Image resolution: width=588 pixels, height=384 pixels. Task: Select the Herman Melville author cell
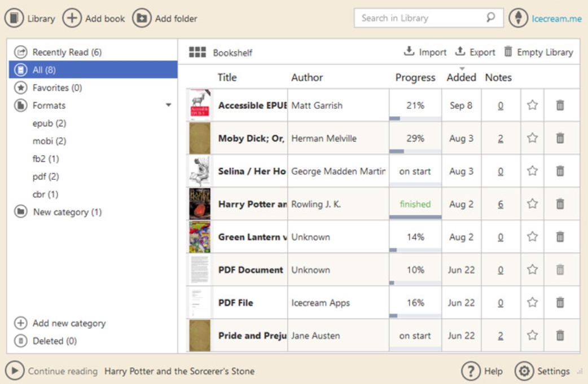coord(338,138)
